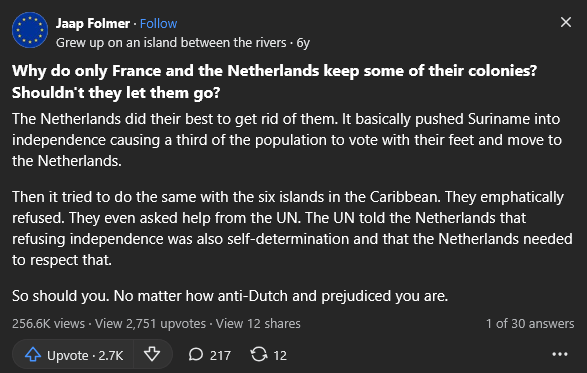Open Jaap Folmer's profile name link
Screen dimensions: 587x373
(x=93, y=24)
